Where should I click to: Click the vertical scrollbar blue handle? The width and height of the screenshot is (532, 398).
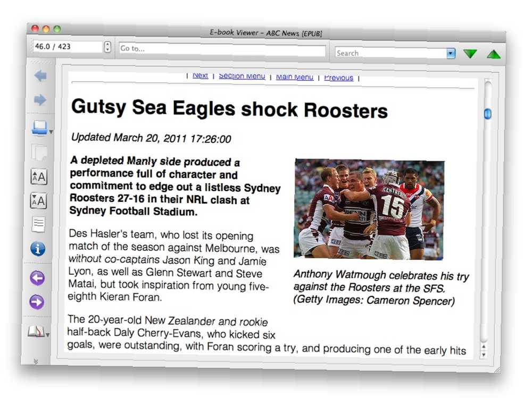[x=487, y=114]
